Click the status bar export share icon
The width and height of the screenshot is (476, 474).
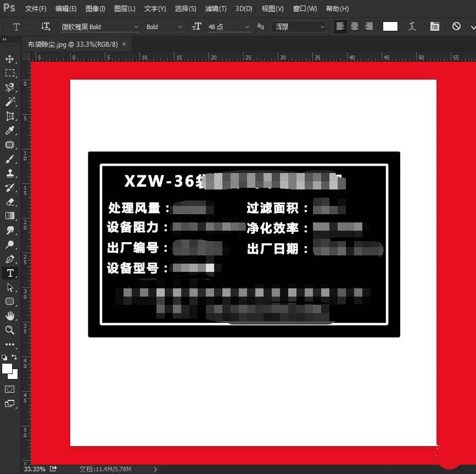point(53,469)
